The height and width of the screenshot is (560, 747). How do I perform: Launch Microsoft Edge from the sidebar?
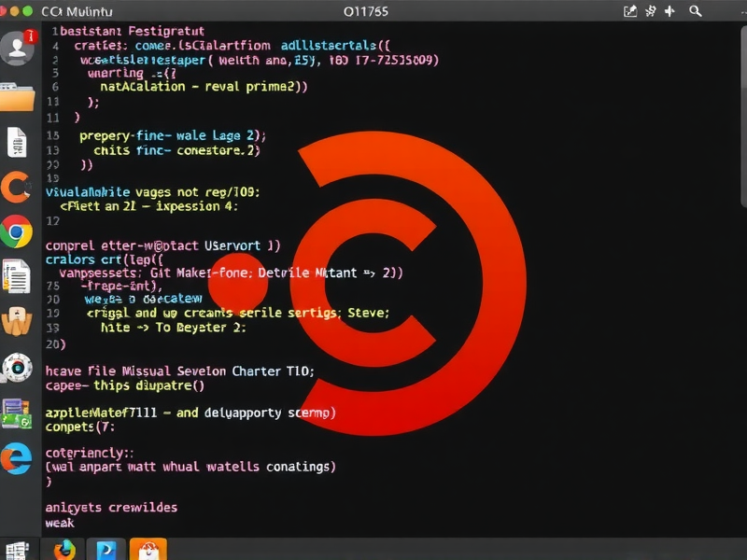pyautogui.click(x=17, y=457)
